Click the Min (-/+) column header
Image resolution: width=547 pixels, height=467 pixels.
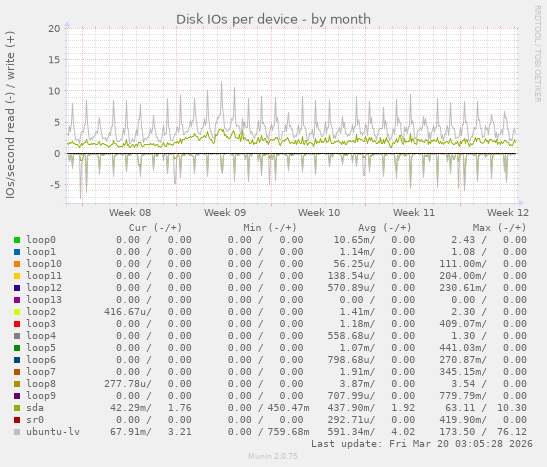(x=270, y=228)
